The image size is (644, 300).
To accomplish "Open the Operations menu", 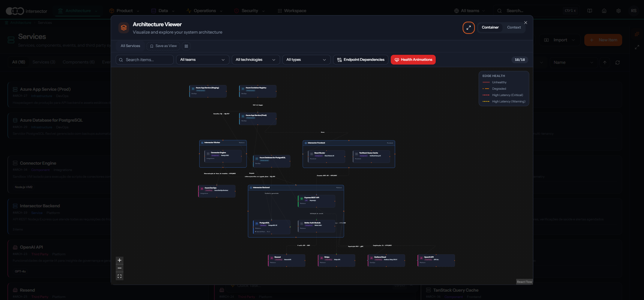I will [x=205, y=11].
